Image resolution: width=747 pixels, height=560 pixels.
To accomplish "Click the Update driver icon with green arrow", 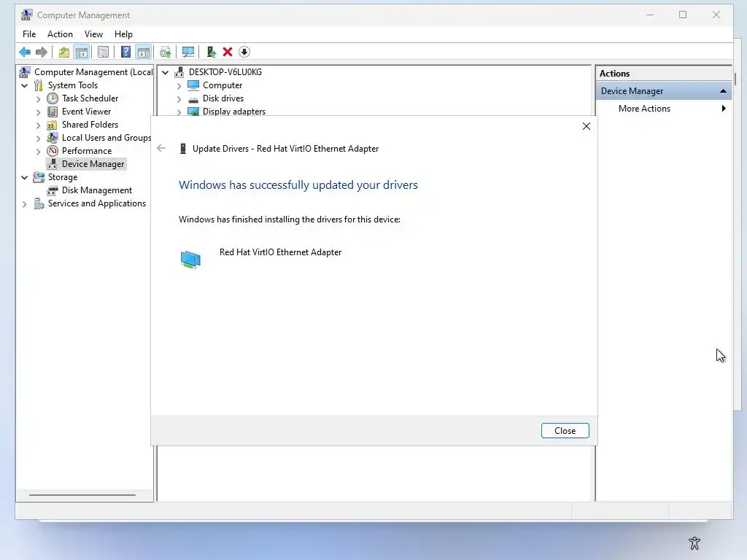I will [211, 52].
